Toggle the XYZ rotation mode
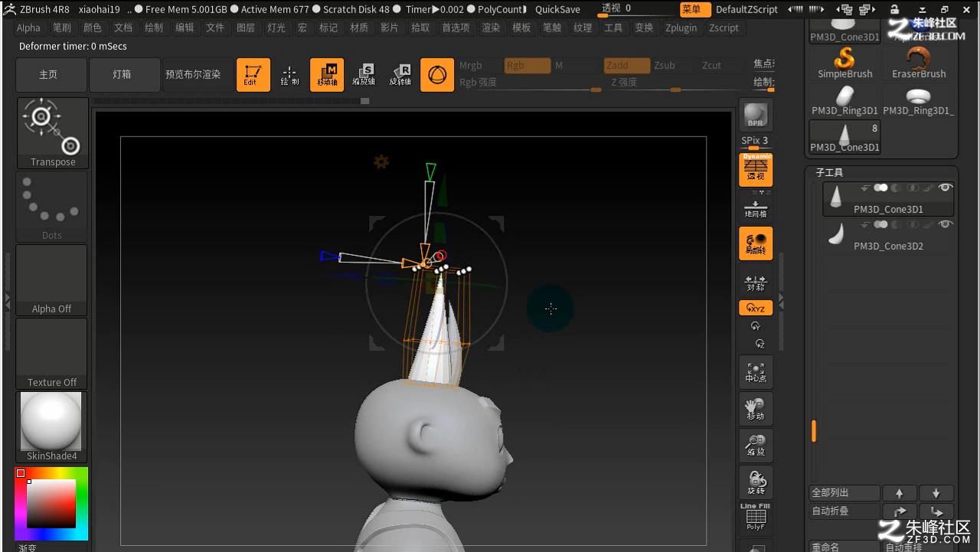Screen dimensions: 980x552 click(756, 308)
